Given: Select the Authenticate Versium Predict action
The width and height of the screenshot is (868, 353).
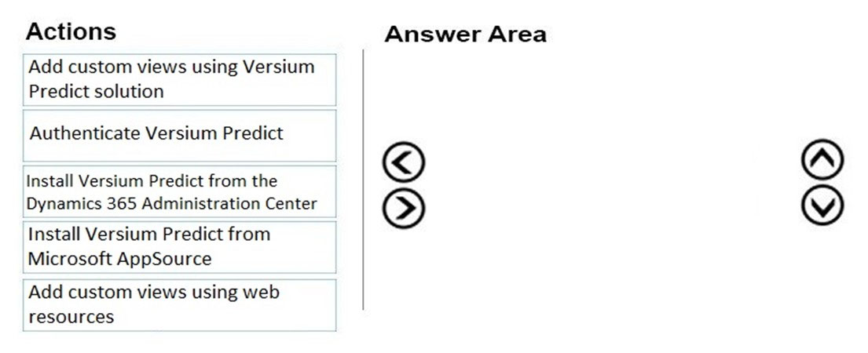Looking at the screenshot, I should click(x=179, y=136).
